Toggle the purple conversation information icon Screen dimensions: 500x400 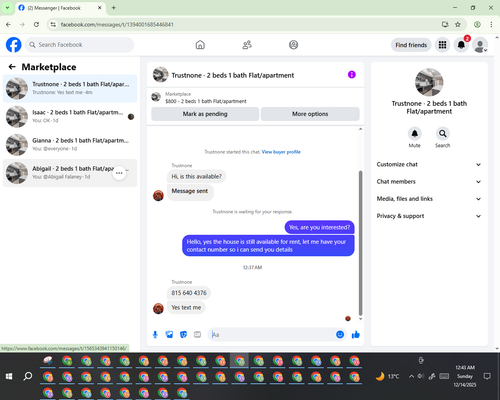click(x=352, y=75)
